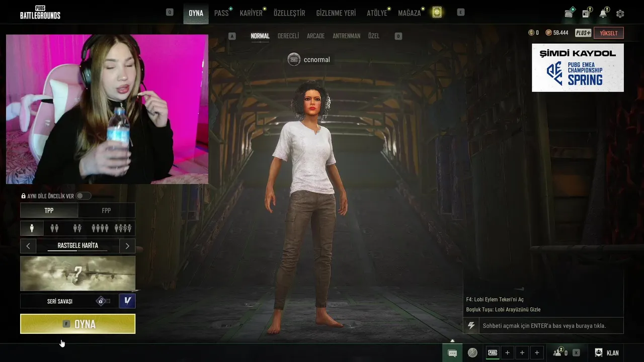
Task: Click the chat input box
Action: (x=551, y=326)
